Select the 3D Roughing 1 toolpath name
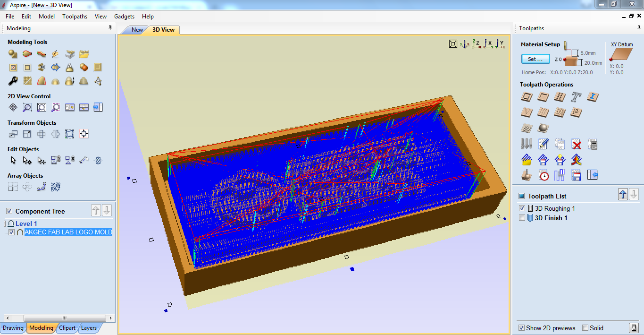This screenshot has width=644, height=335. [555, 208]
